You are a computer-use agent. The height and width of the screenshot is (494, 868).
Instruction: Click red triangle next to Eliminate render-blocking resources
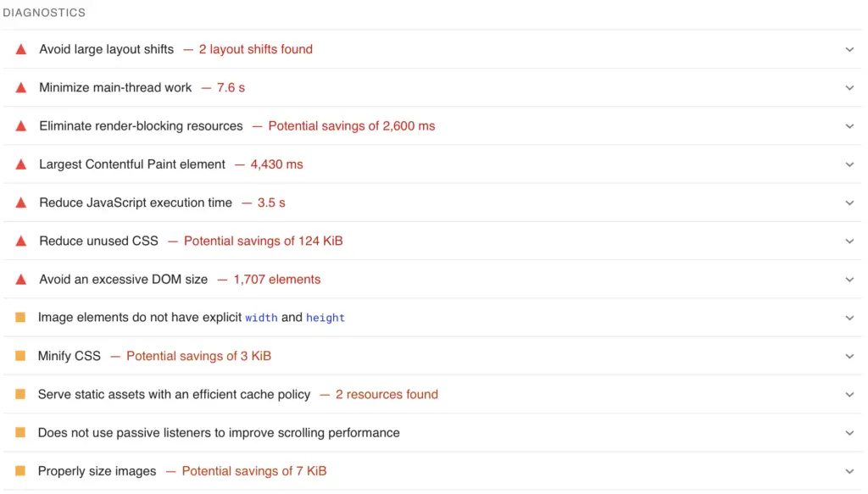[x=21, y=126]
